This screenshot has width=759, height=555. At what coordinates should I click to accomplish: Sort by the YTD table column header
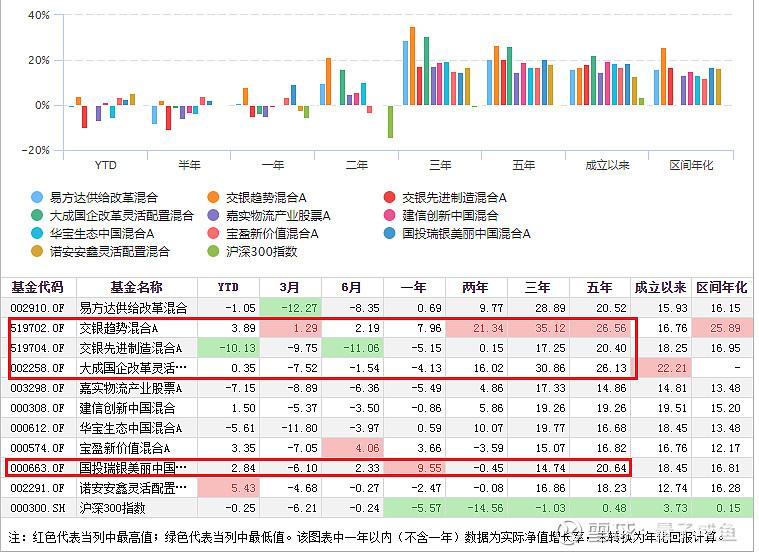point(228,287)
